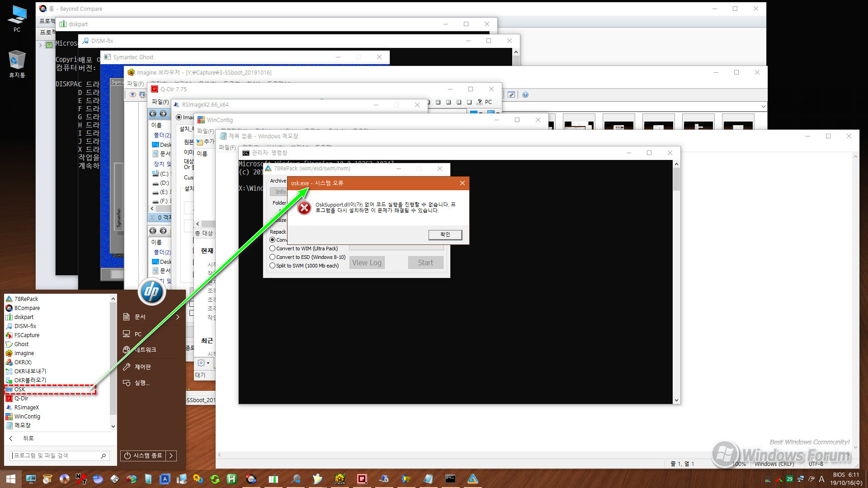Click the Imagine sunflower icon on taskbar
This screenshot has width=868, height=488.
tap(340, 479)
